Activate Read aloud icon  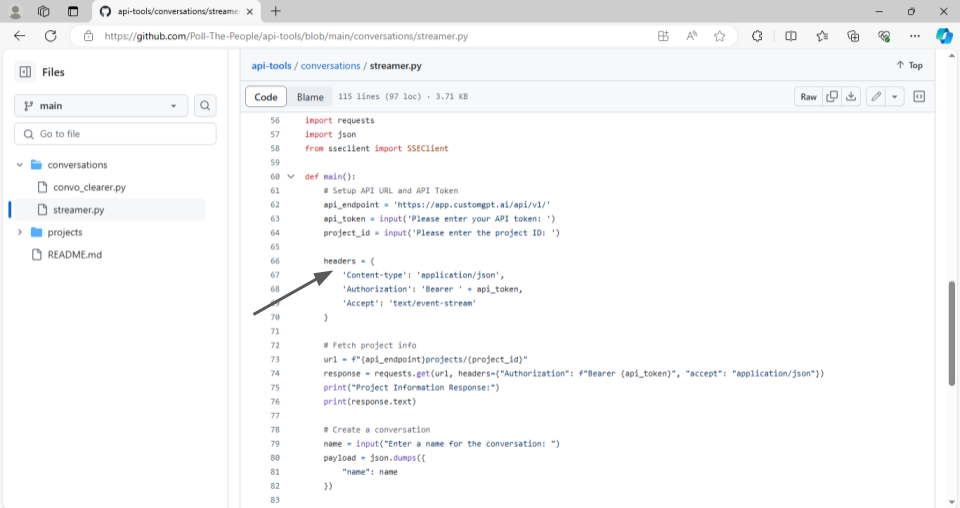click(x=691, y=36)
